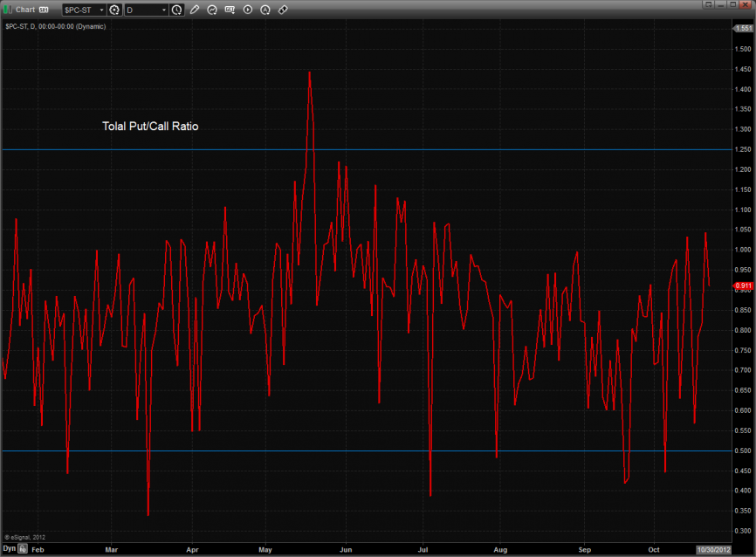This screenshot has height=557, width=756.
Task: Click the link chain icon
Action: pyautogui.click(x=283, y=10)
